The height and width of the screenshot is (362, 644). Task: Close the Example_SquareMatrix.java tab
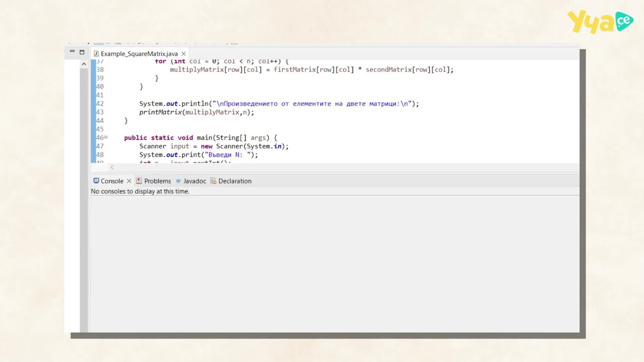[183, 54]
